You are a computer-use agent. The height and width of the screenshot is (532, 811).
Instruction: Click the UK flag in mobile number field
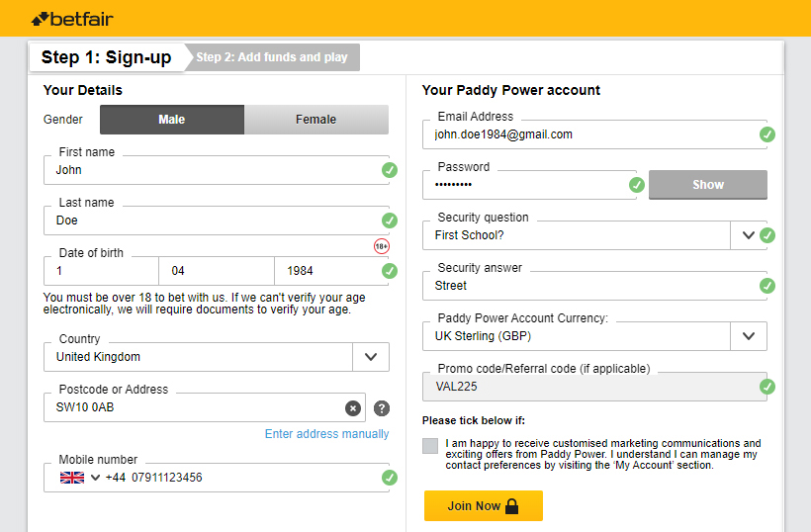72,478
